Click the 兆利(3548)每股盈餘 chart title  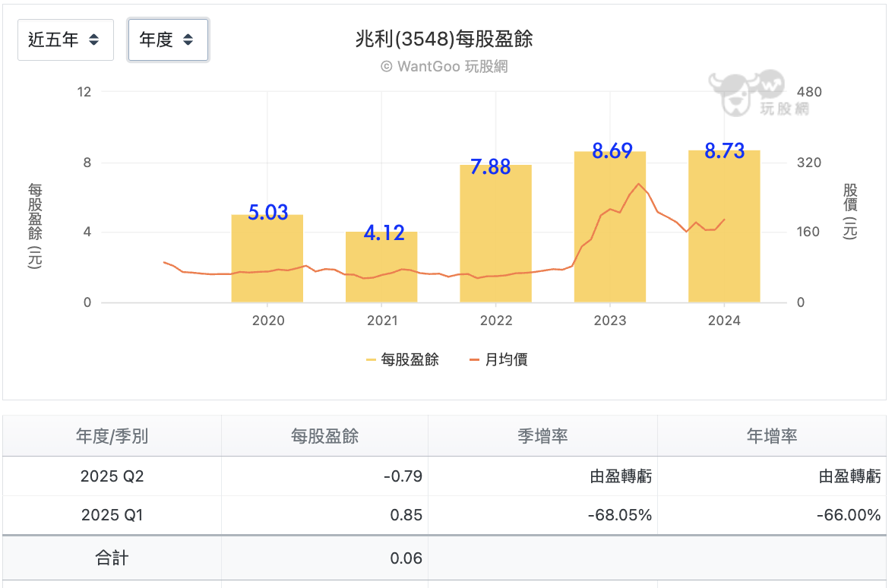tap(444, 40)
